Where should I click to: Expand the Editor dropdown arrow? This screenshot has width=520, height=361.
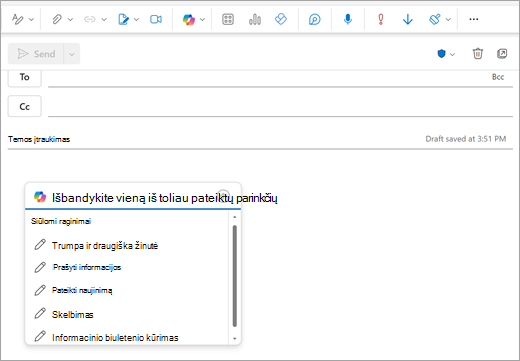tap(448, 19)
